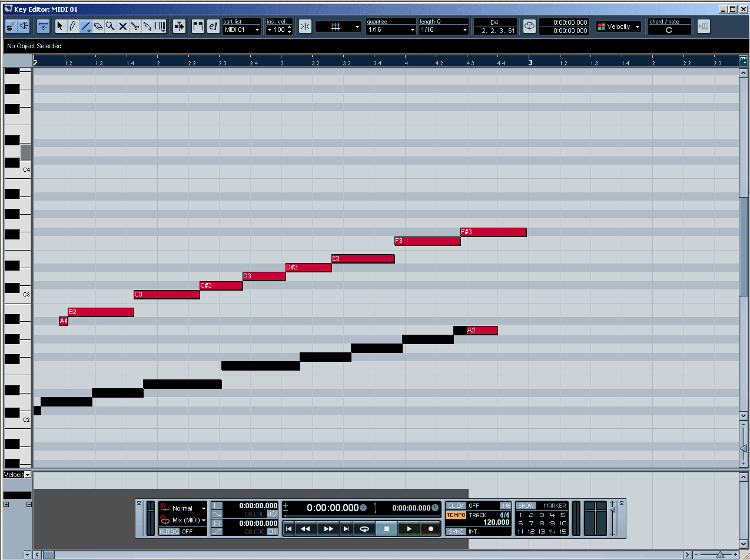Select the Draw pencil tool
750x560 pixels.
(x=72, y=26)
